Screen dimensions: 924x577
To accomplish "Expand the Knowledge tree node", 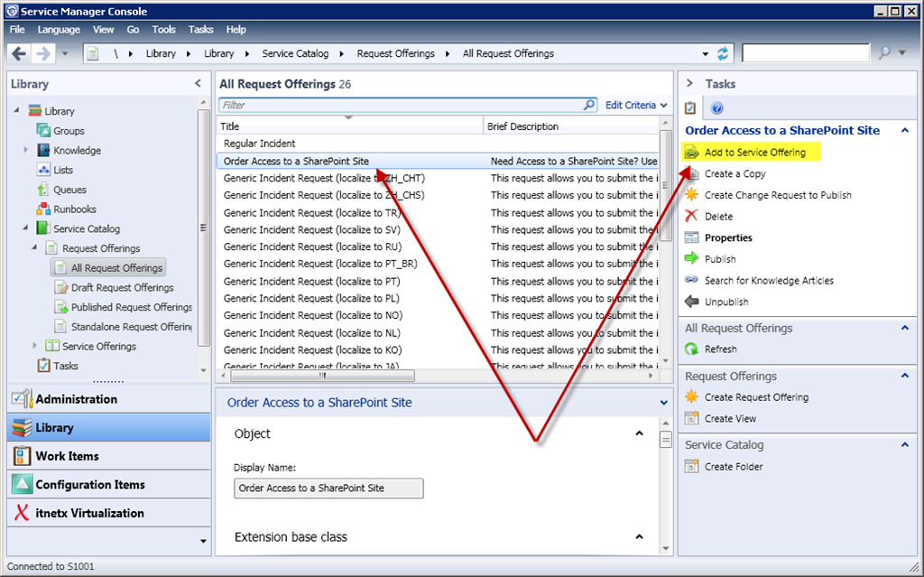I will (26, 150).
